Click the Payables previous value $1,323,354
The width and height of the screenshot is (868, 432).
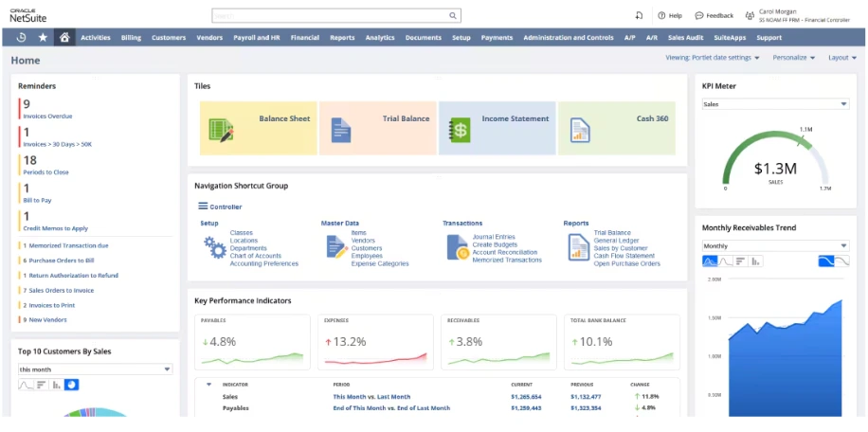click(586, 408)
